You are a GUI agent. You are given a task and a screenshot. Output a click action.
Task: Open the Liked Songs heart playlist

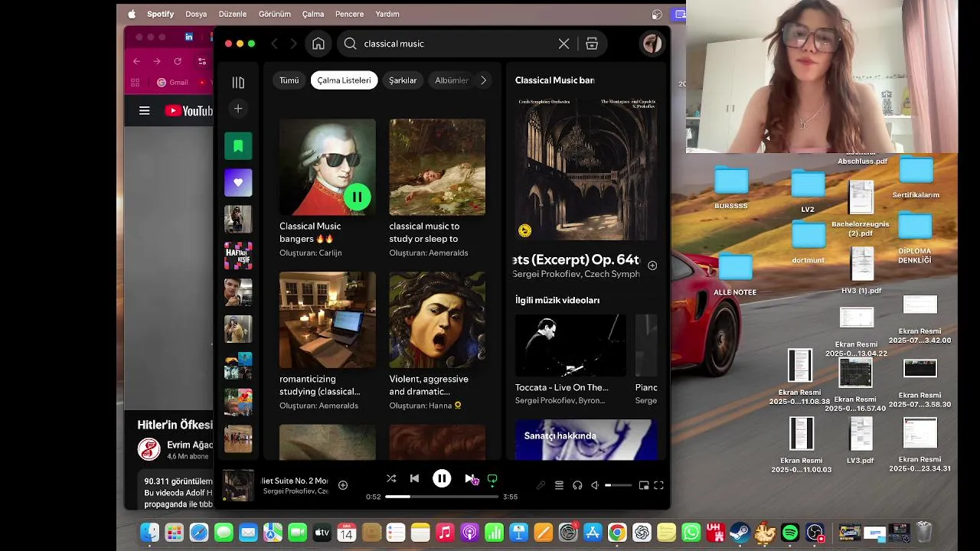click(238, 182)
